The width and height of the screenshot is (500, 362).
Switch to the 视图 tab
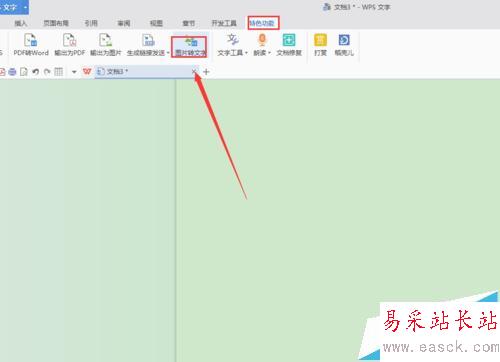pos(156,23)
